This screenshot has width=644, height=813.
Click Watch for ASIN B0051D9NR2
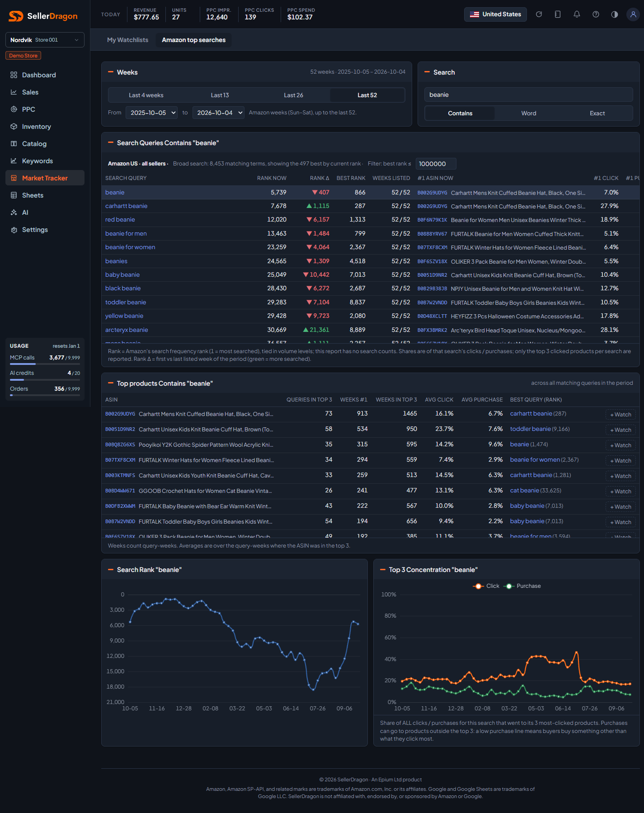[x=620, y=430]
